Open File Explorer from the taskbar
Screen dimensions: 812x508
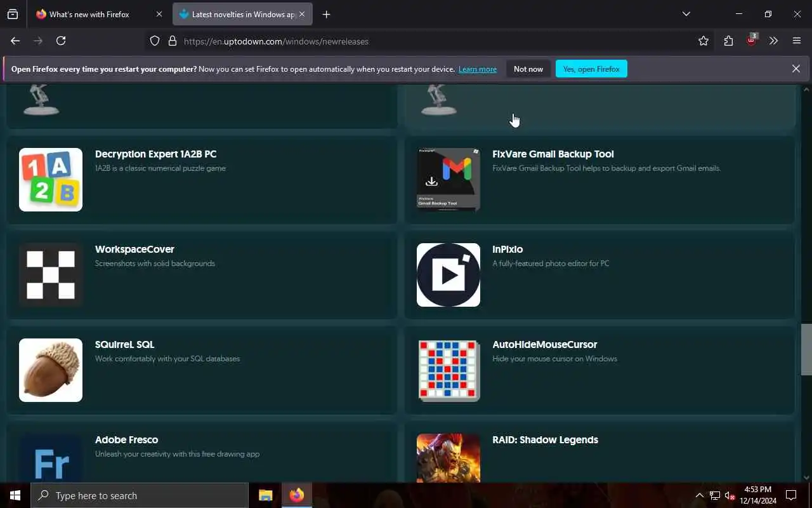click(266, 495)
